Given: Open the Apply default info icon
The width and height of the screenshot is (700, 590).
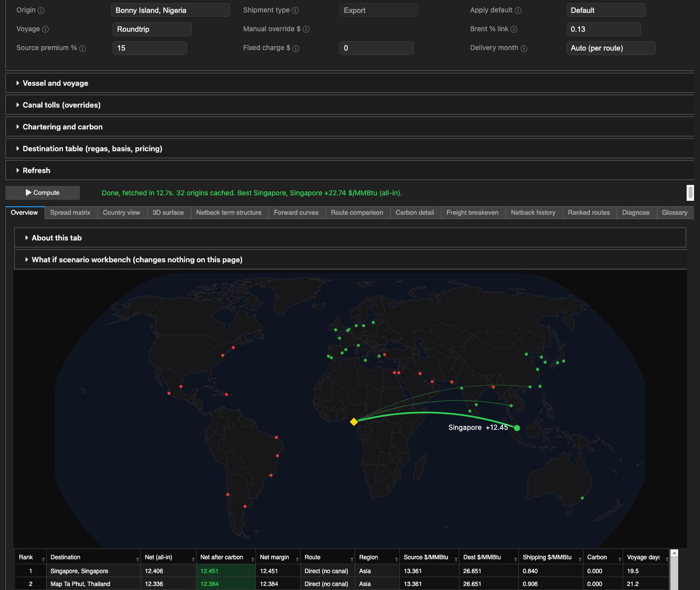Looking at the screenshot, I should (x=518, y=10).
